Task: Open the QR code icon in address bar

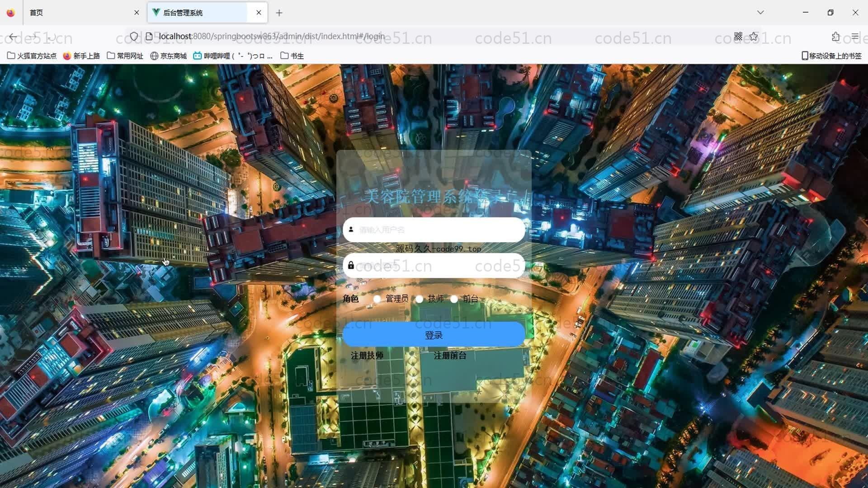Action: (738, 36)
